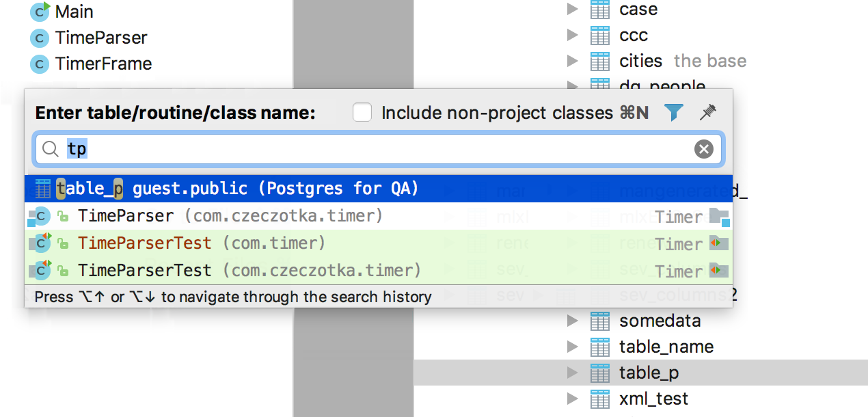Click the xml_test table icon
The width and height of the screenshot is (868, 417).
[x=599, y=399]
